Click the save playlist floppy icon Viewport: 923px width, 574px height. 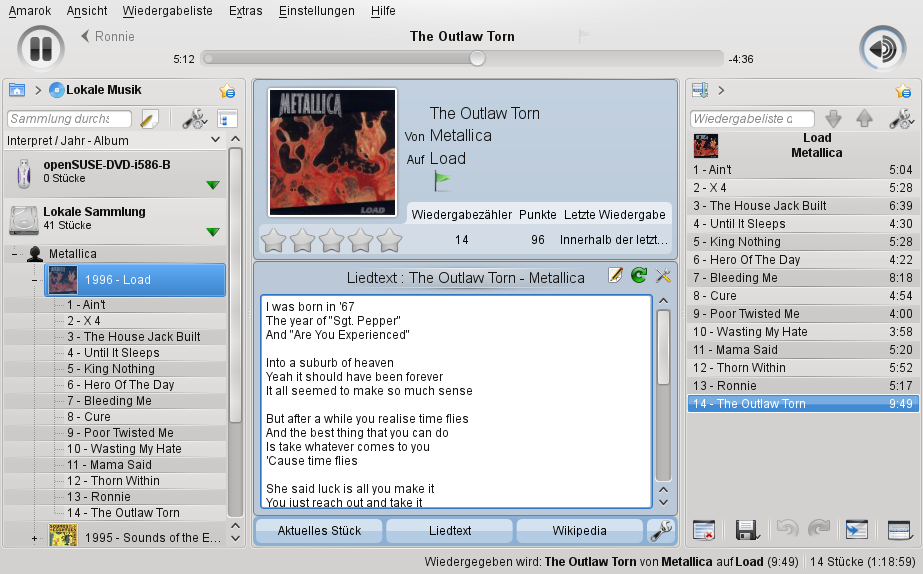click(747, 530)
